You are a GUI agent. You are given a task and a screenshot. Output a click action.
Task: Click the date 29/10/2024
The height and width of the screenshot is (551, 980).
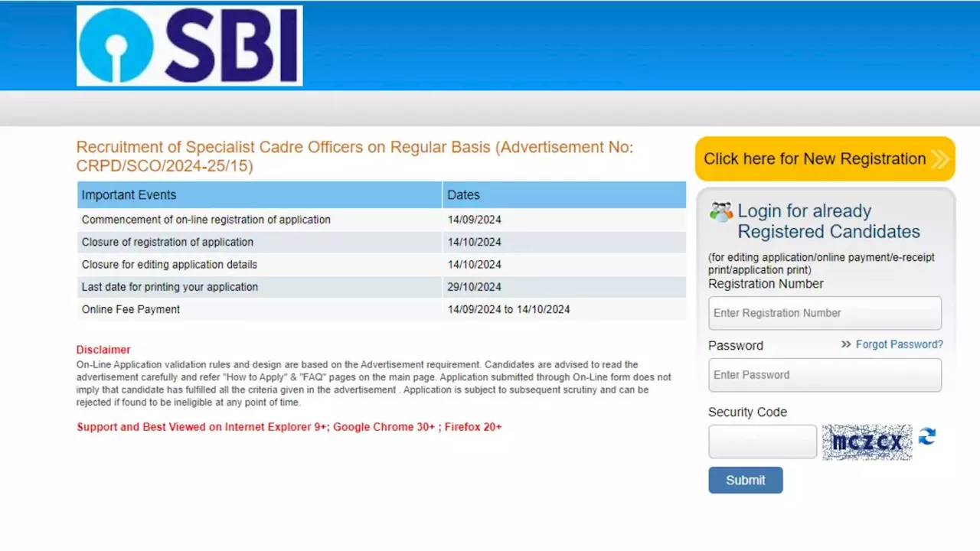click(x=475, y=287)
